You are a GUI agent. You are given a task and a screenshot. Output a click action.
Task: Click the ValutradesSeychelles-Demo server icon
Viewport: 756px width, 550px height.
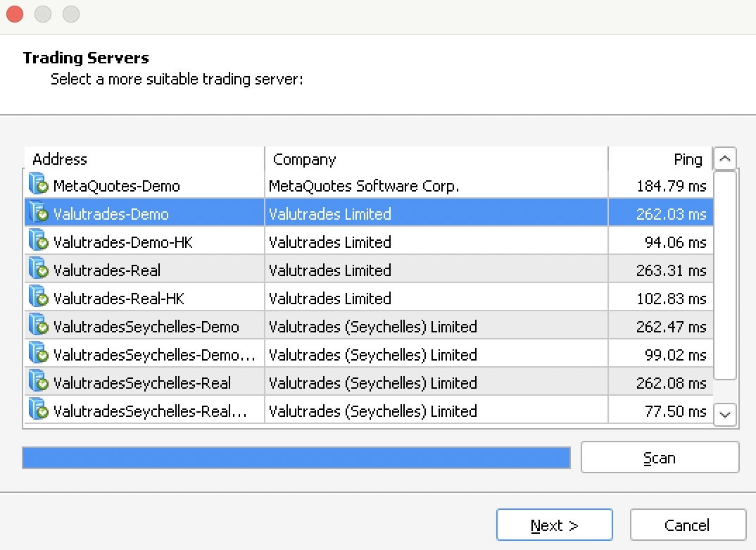pos(38,326)
